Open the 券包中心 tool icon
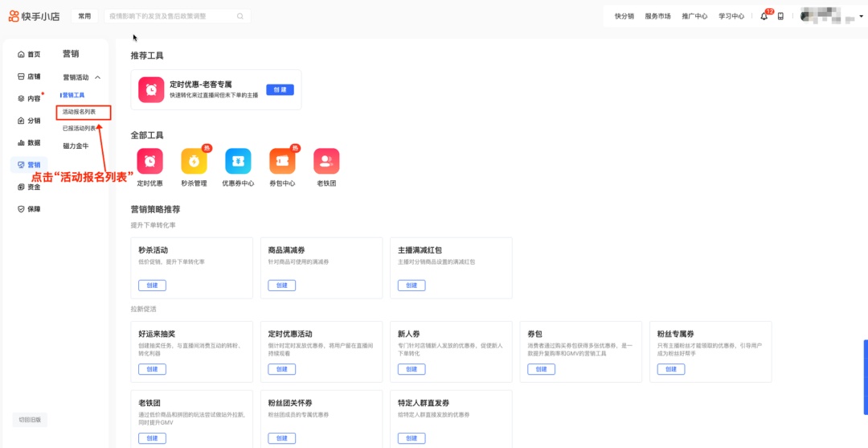This screenshot has height=448, width=868. (x=282, y=162)
